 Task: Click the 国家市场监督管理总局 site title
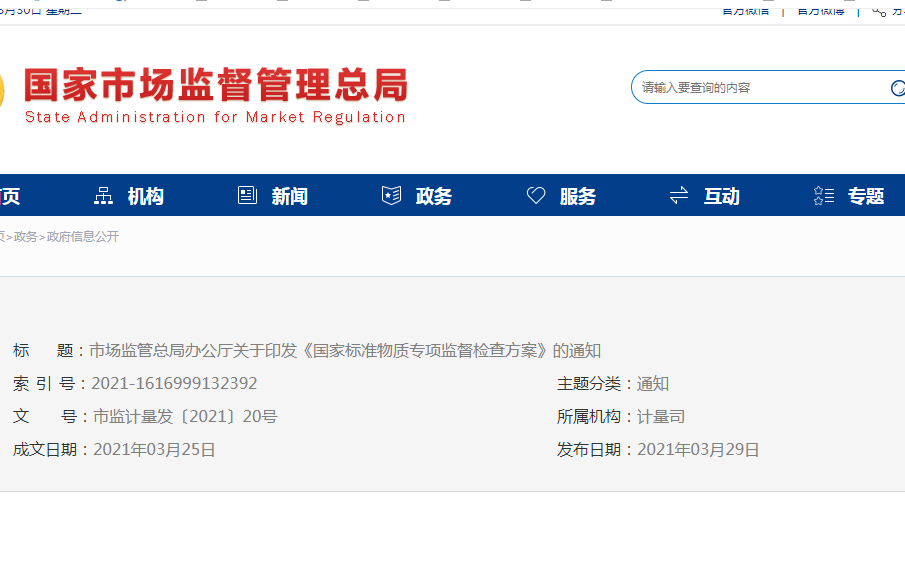215,86
